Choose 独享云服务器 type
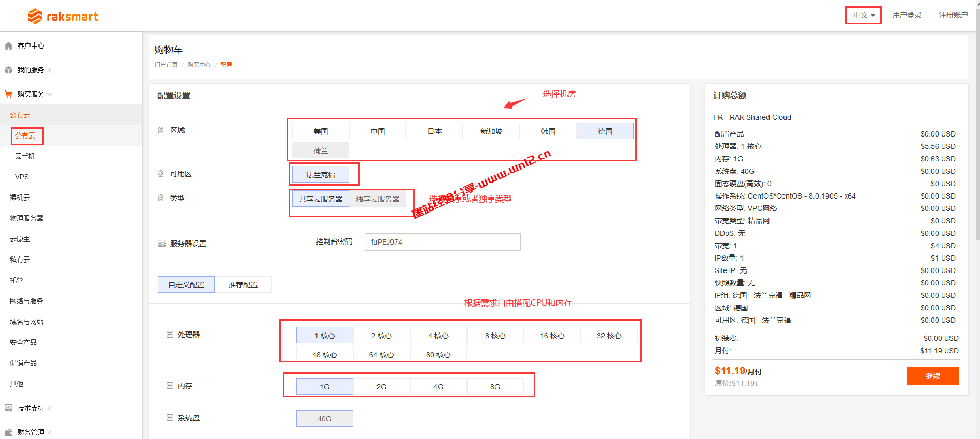This screenshot has height=439, width=980. 378,199
